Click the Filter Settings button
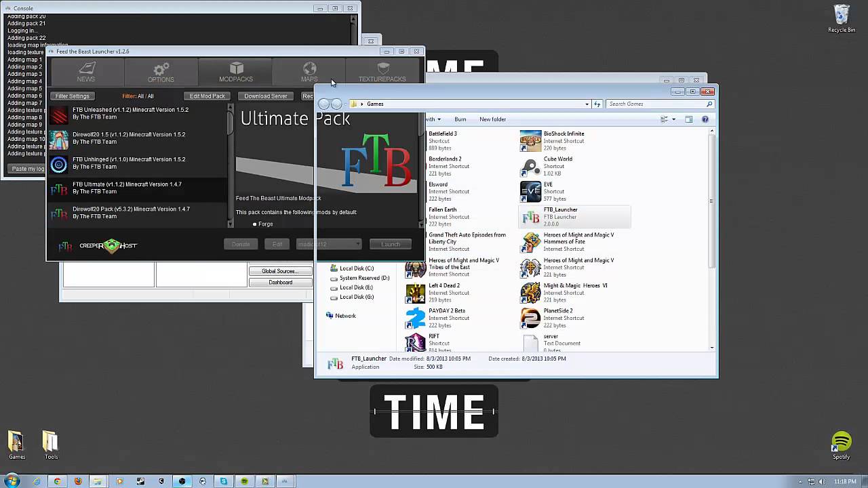 point(72,96)
